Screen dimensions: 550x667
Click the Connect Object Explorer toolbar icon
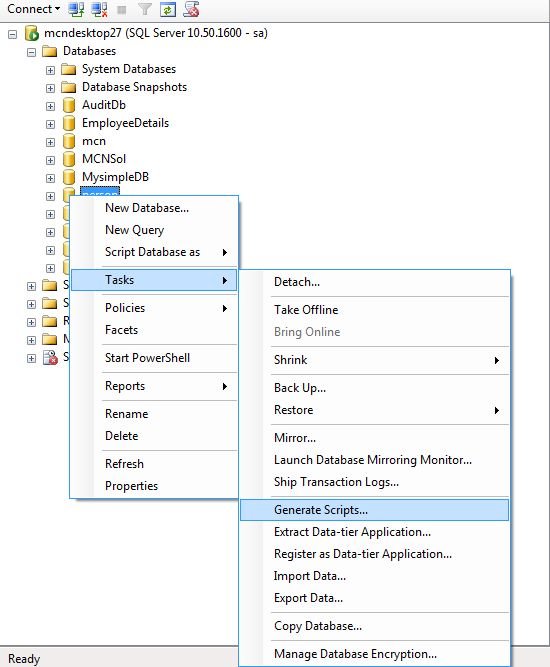point(77,9)
